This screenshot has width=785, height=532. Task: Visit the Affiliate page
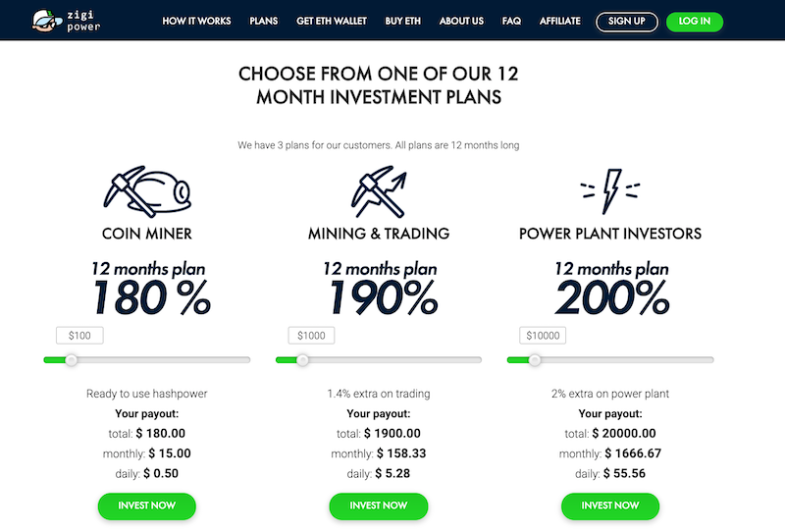pos(559,21)
